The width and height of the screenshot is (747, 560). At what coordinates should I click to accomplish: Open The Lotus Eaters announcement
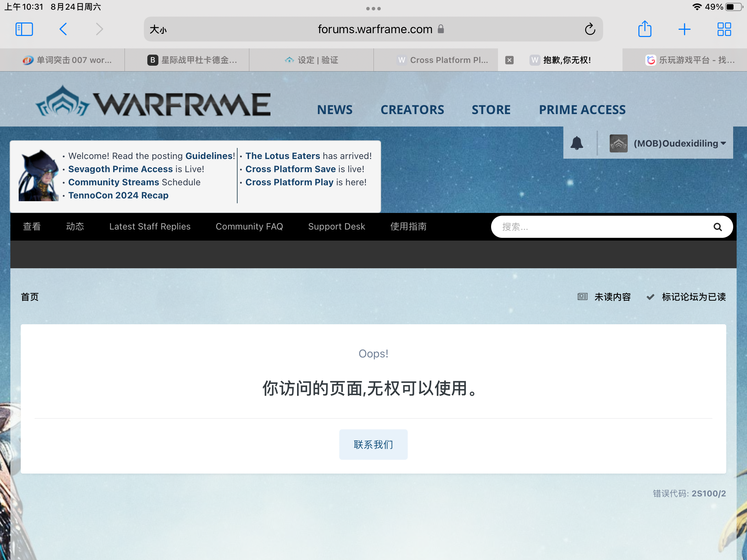(283, 156)
